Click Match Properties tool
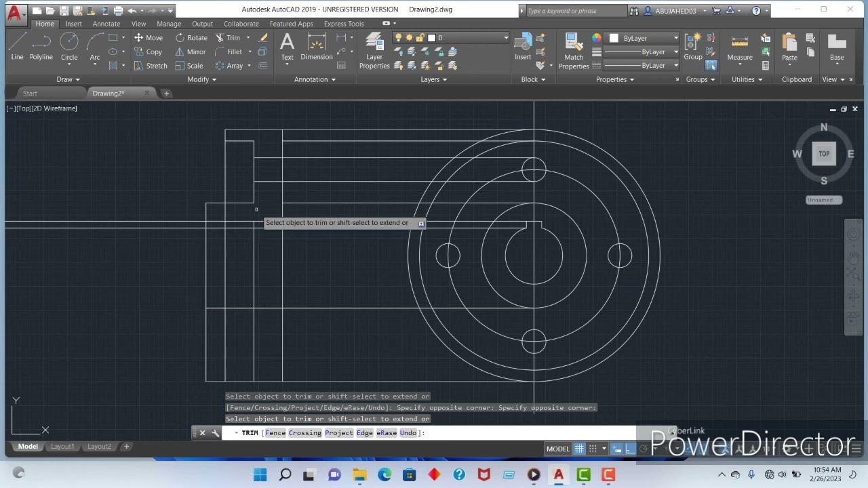This screenshot has height=488, width=868. [x=574, y=51]
